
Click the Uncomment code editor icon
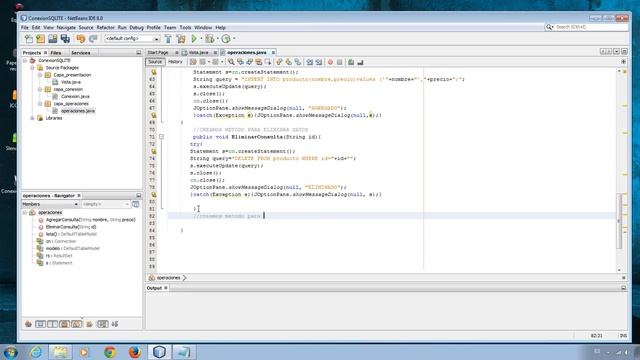tap(360, 62)
